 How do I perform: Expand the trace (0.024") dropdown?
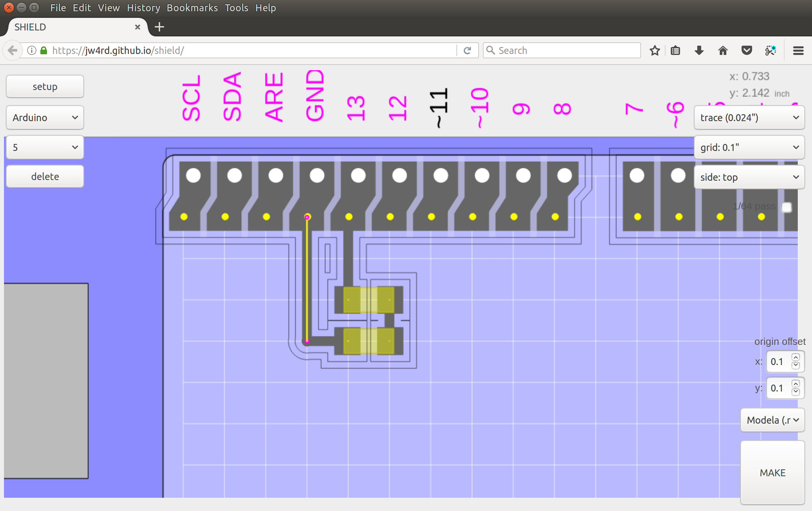coord(749,117)
